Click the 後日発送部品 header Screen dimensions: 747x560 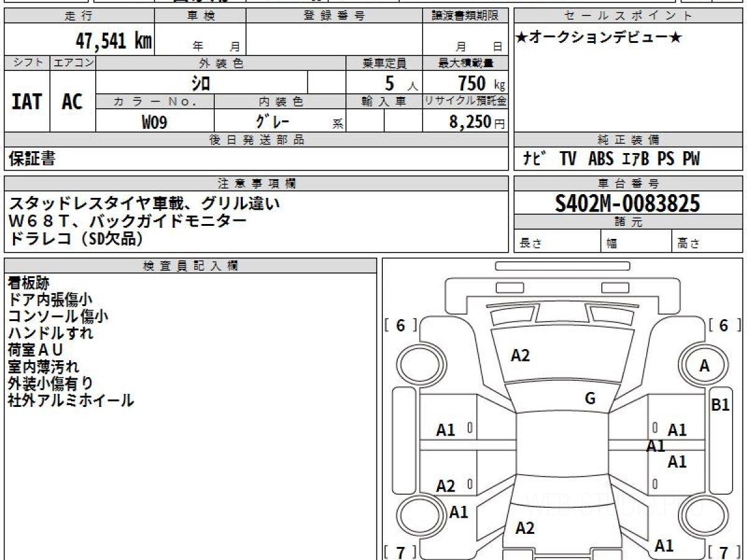[256, 140]
